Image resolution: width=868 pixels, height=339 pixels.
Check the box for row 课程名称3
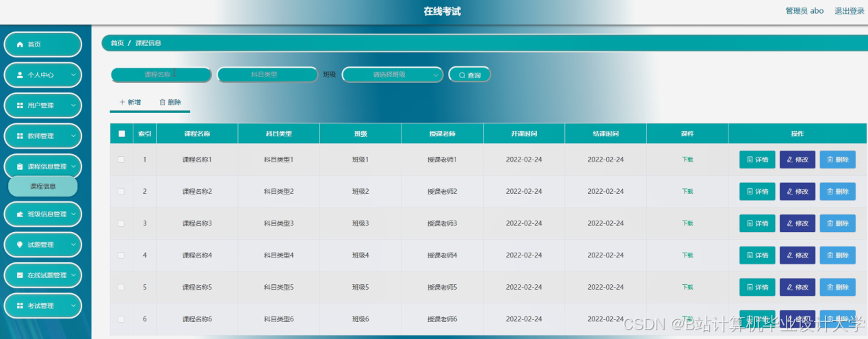click(x=121, y=223)
